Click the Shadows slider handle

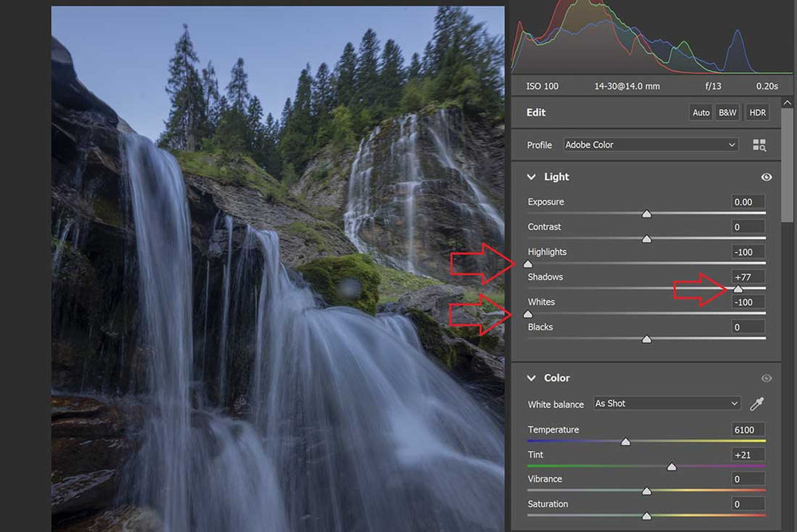point(738,288)
